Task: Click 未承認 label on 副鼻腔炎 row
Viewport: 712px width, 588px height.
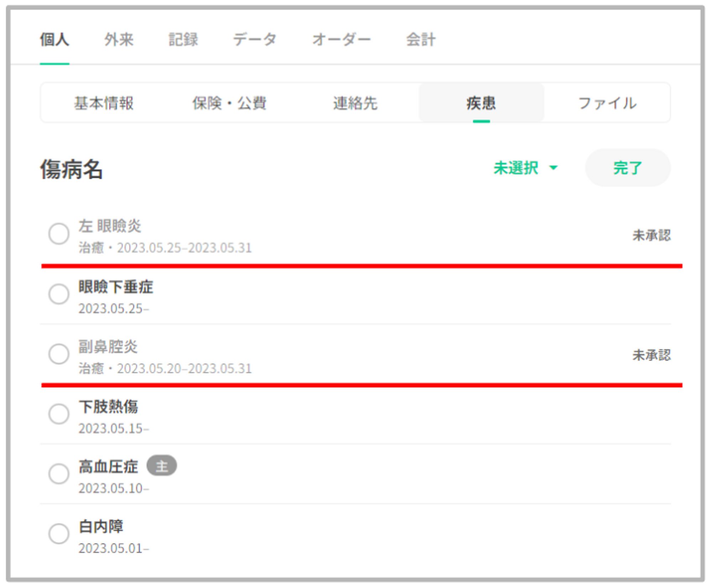Action: (651, 355)
